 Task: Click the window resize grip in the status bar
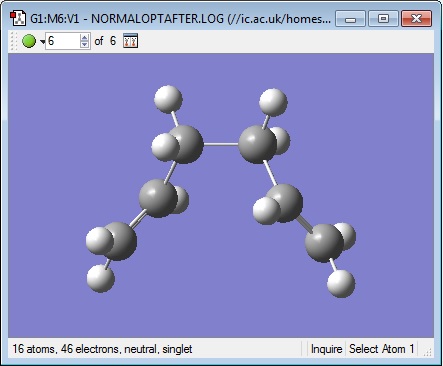(428, 351)
